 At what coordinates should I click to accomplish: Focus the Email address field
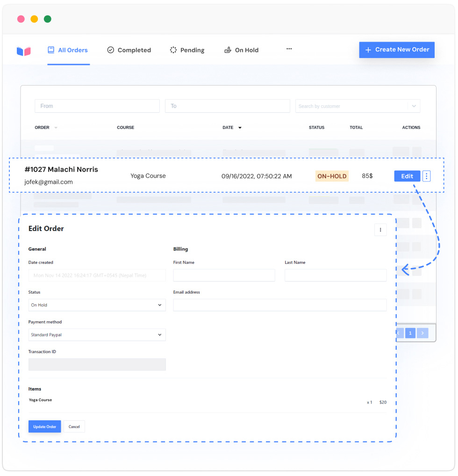[x=279, y=305]
